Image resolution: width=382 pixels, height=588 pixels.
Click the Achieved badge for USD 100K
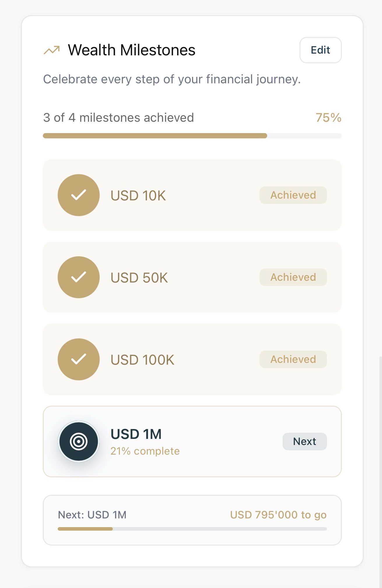click(293, 359)
